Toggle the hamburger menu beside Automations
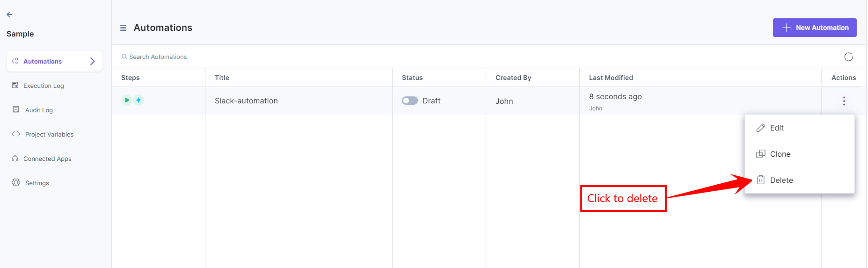This screenshot has width=868, height=268. coord(123,28)
